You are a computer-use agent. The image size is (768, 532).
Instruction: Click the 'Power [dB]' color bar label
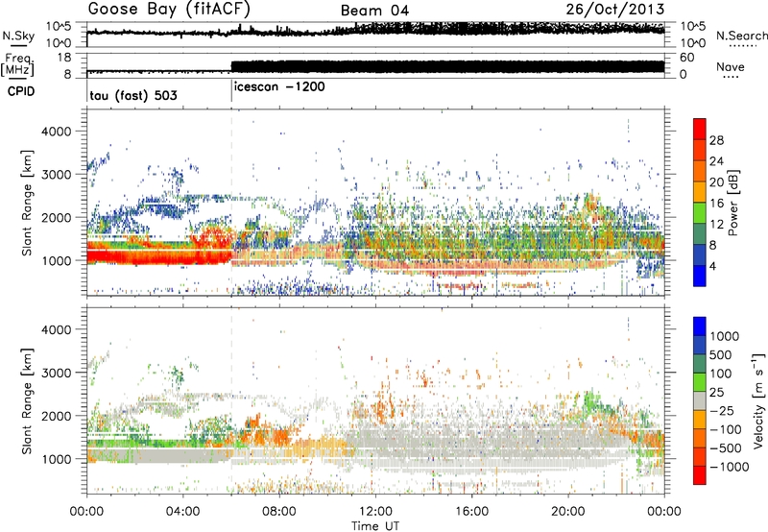pos(732,203)
